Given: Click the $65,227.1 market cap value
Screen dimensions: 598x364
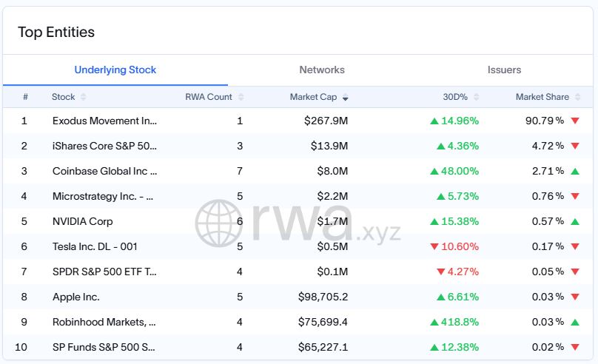Looking at the screenshot, I should pyautogui.click(x=323, y=347).
